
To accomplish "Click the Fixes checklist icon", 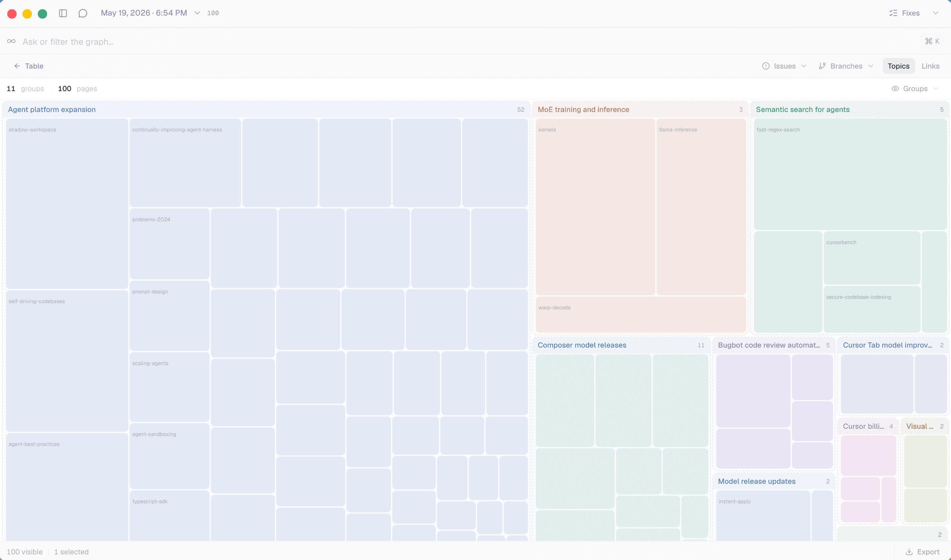I will 893,13.
